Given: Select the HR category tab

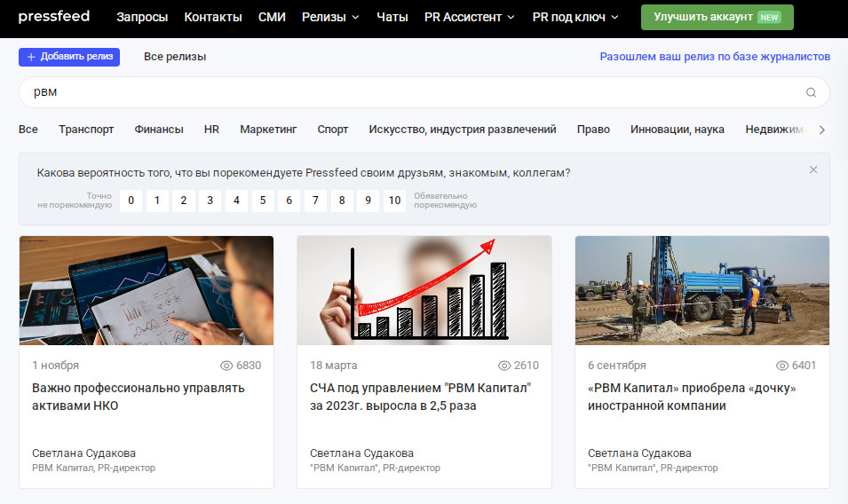Looking at the screenshot, I should pyautogui.click(x=211, y=130).
